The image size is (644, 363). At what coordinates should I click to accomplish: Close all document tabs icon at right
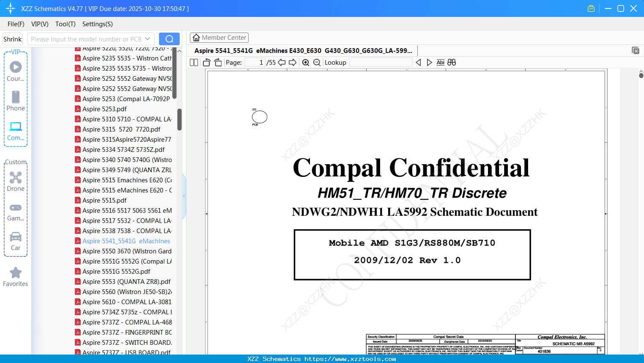pos(636,50)
